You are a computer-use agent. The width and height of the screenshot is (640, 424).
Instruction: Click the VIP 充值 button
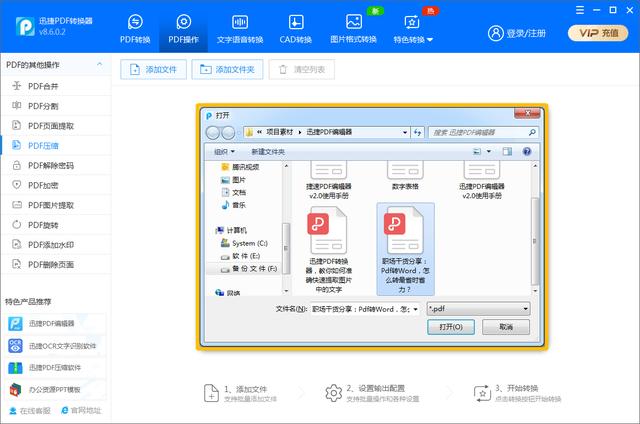(x=598, y=33)
